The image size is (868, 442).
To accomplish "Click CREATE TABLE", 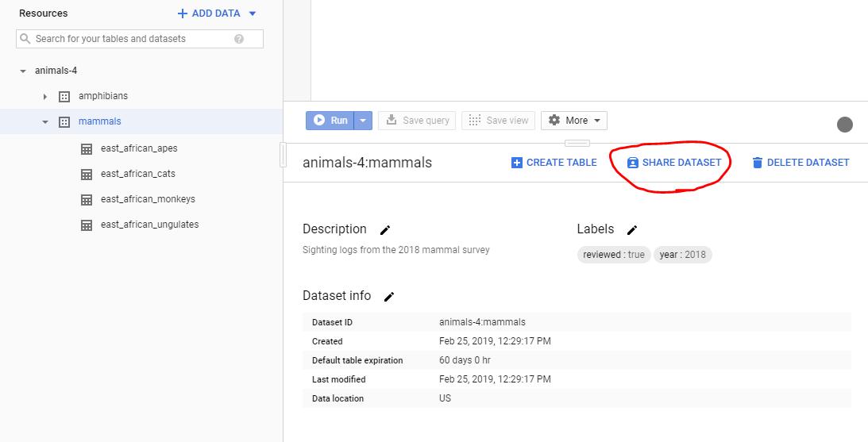I will click(554, 163).
